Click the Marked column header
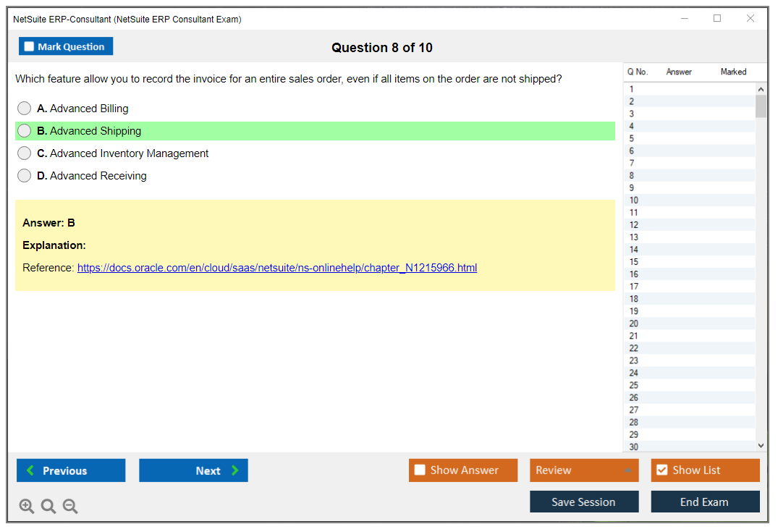This screenshot has height=532, width=778. (733, 72)
